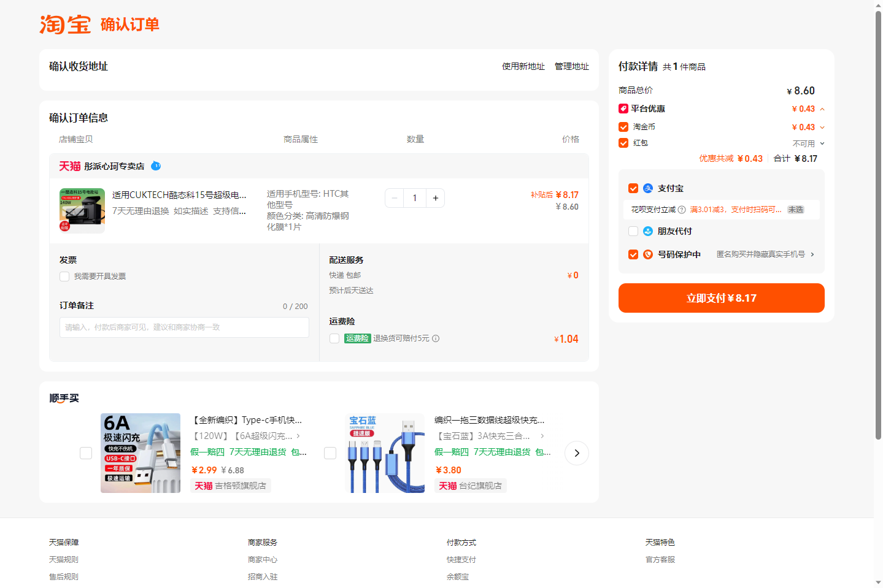Click the 天猫规则 footer link
Viewport: 883px width, 588px height.
click(64, 560)
